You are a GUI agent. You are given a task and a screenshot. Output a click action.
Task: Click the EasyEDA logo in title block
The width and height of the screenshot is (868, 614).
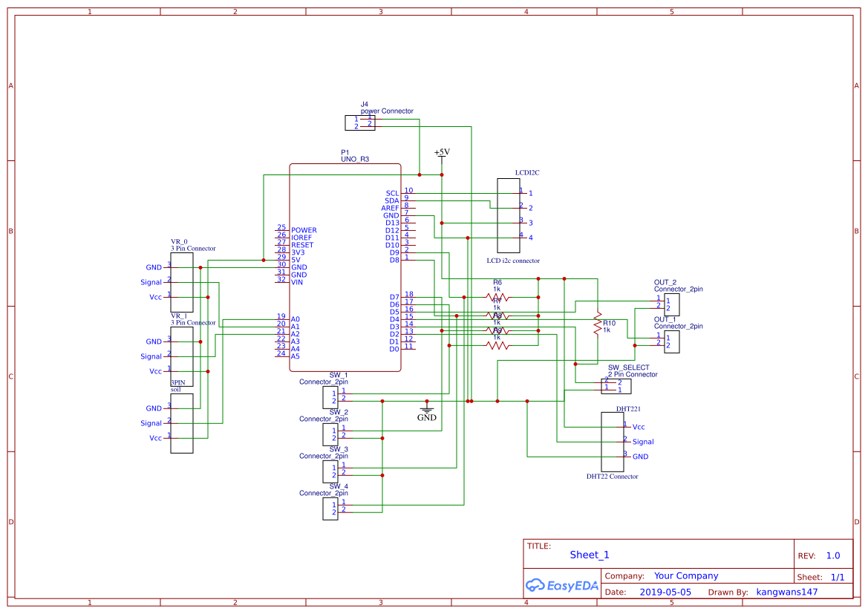point(561,586)
